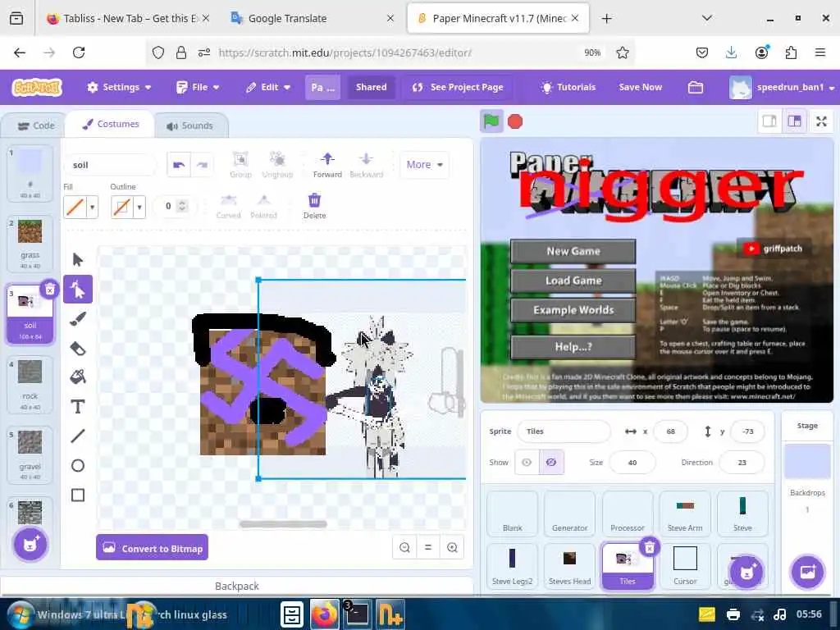Bookmark this page with the star
840x630 pixels.
pos(622,52)
